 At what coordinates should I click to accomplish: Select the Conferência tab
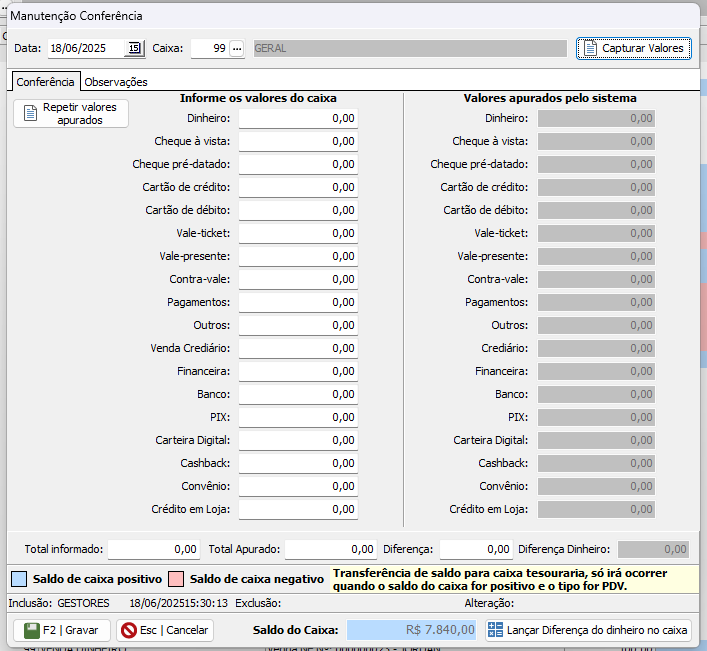(x=46, y=82)
